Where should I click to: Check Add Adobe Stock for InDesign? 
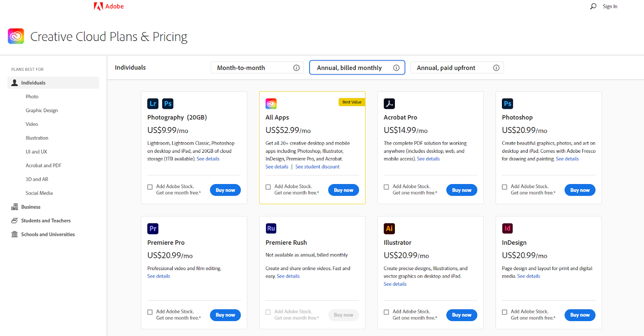[505, 312]
